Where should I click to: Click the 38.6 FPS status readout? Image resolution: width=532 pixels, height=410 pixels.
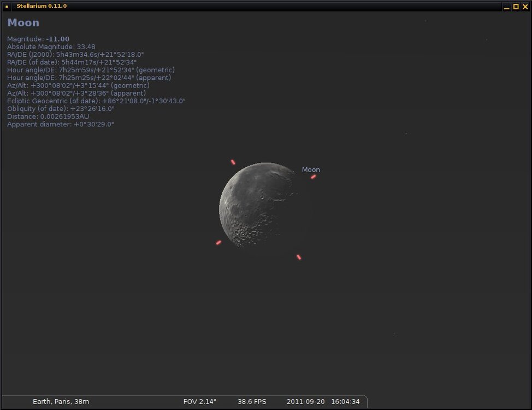click(x=252, y=402)
